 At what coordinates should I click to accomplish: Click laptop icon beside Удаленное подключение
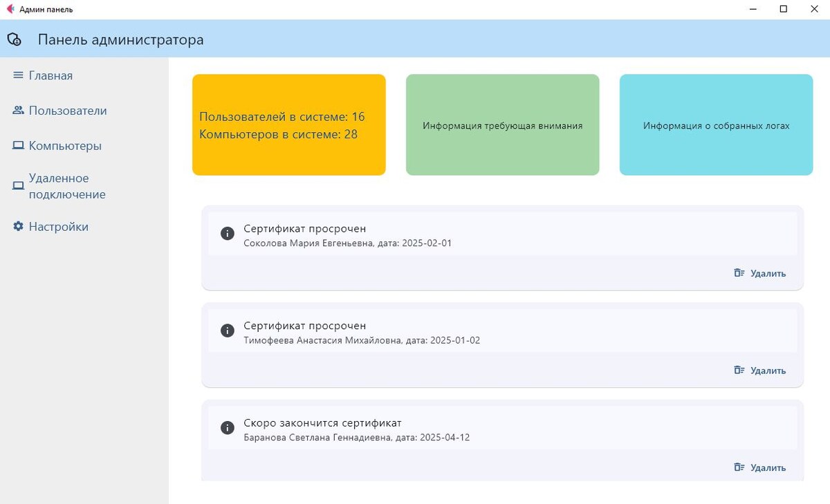(19, 187)
